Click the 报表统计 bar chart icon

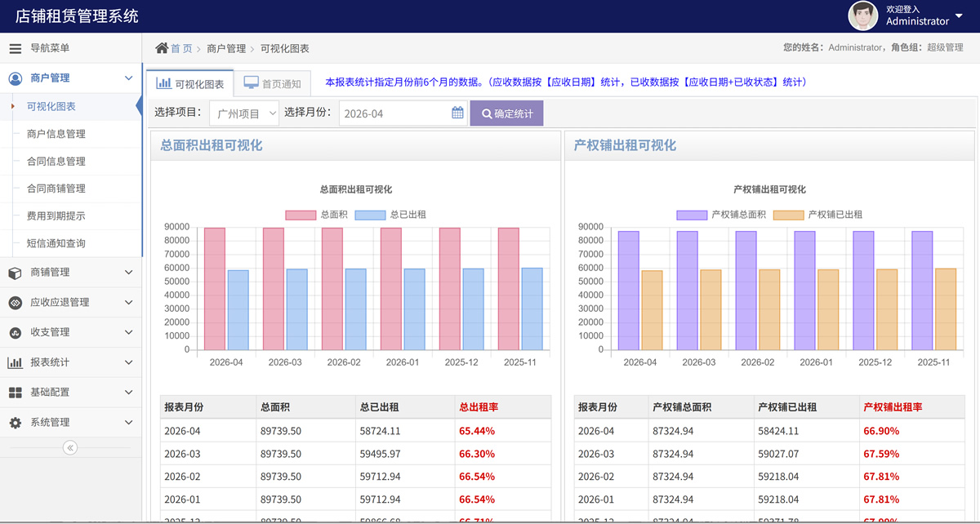tap(15, 362)
